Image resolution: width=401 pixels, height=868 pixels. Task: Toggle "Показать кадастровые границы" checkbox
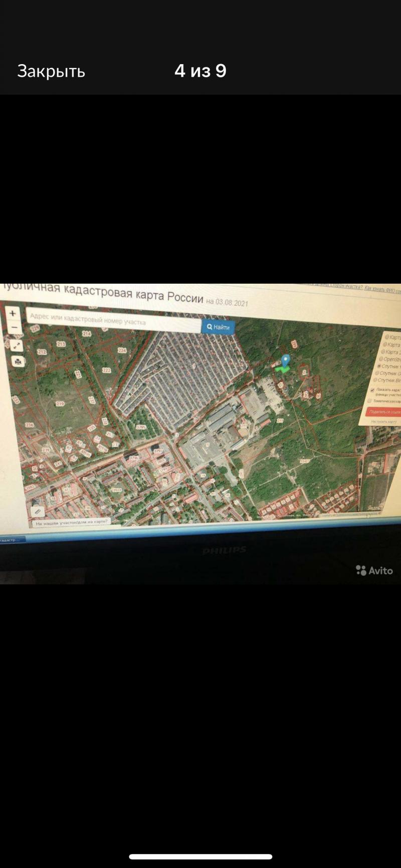(x=372, y=389)
